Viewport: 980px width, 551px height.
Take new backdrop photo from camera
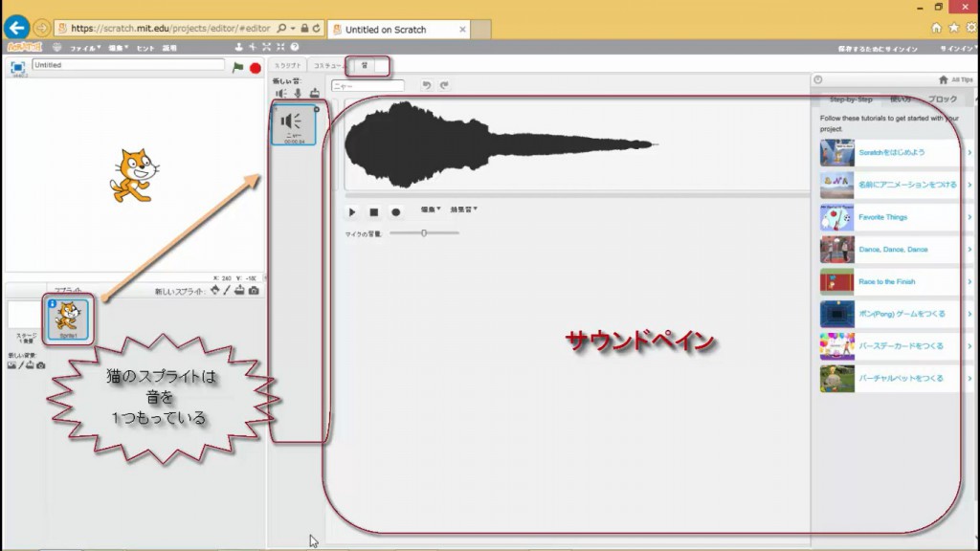coord(40,365)
